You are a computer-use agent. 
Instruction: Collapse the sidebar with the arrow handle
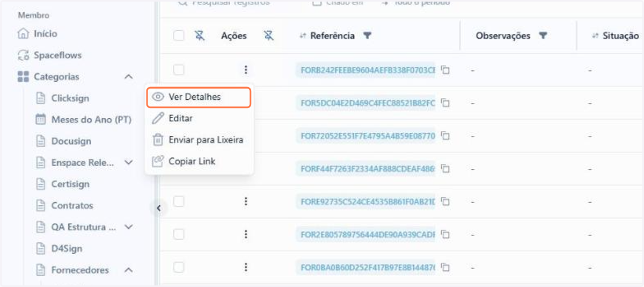pos(158,208)
